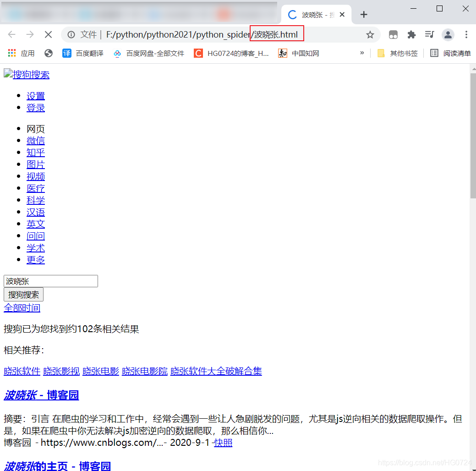The width and height of the screenshot is (476, 471).
Task: Bookmark this page with star icon
Action: (x=370, y=35)
